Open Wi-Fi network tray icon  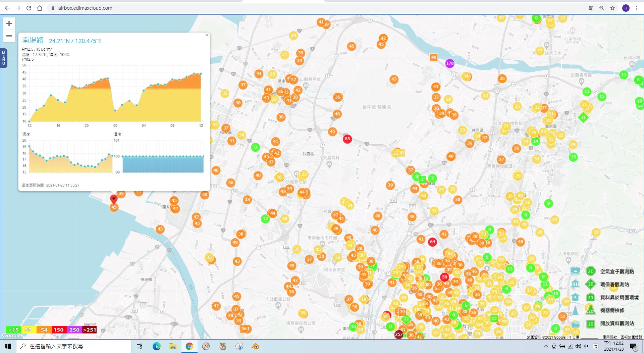[x=570, y=346]
